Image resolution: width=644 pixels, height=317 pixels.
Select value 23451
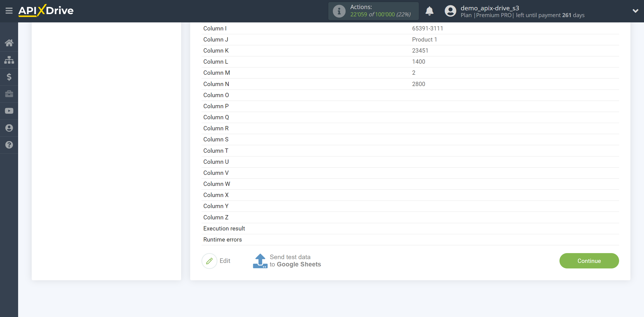420,51
